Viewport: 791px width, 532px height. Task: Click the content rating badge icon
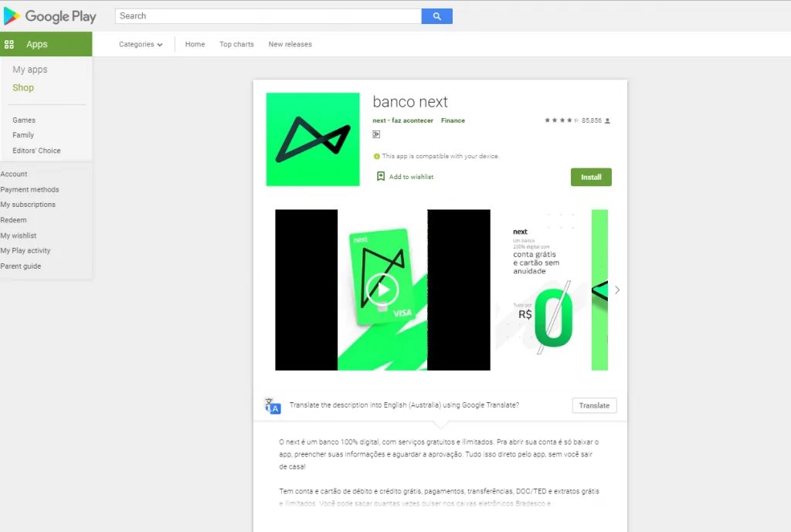[376, 134]
